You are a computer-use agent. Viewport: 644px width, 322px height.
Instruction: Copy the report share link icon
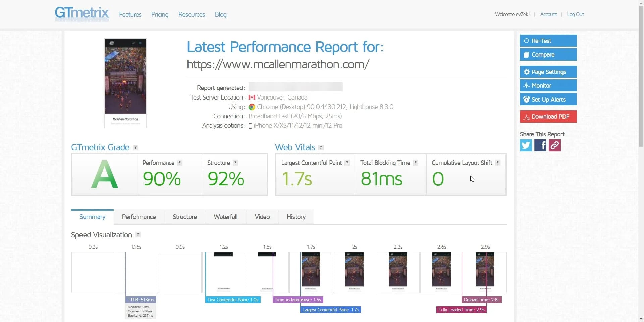point(554,145)
